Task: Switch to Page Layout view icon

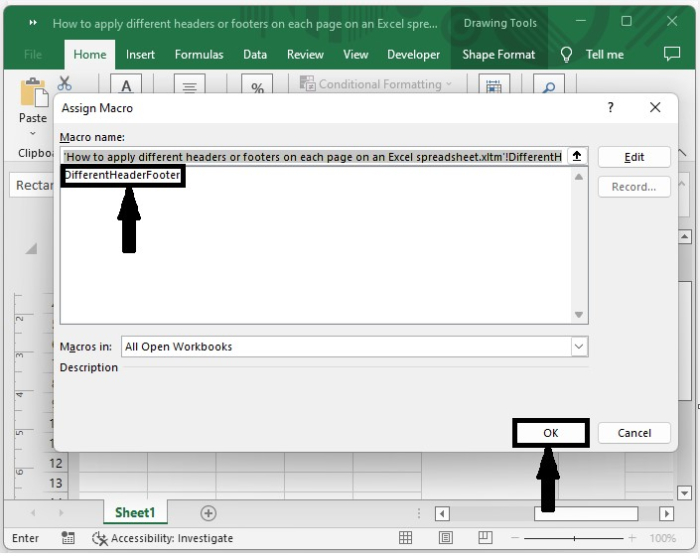Action: (x=446, y=538)
